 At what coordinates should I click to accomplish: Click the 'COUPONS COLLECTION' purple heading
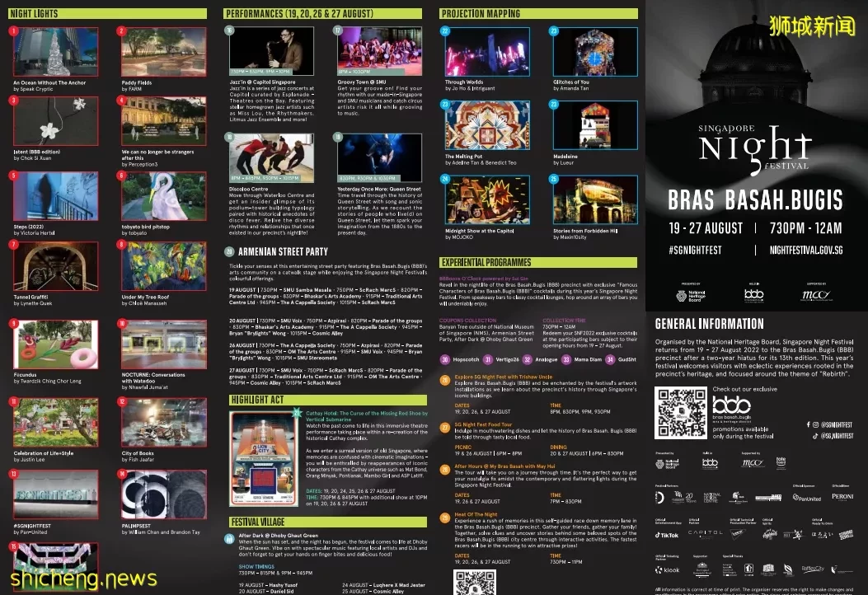pos(467,321)
